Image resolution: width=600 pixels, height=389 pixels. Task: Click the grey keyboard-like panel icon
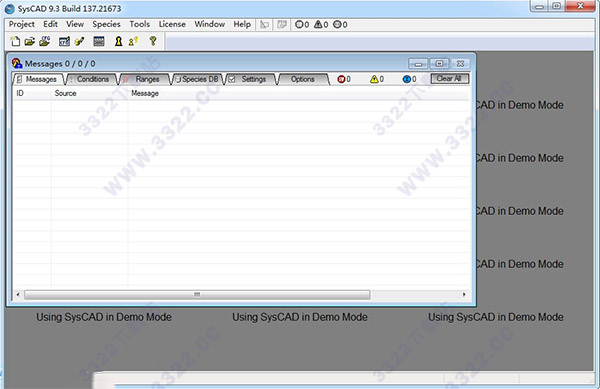pos(99,41)
